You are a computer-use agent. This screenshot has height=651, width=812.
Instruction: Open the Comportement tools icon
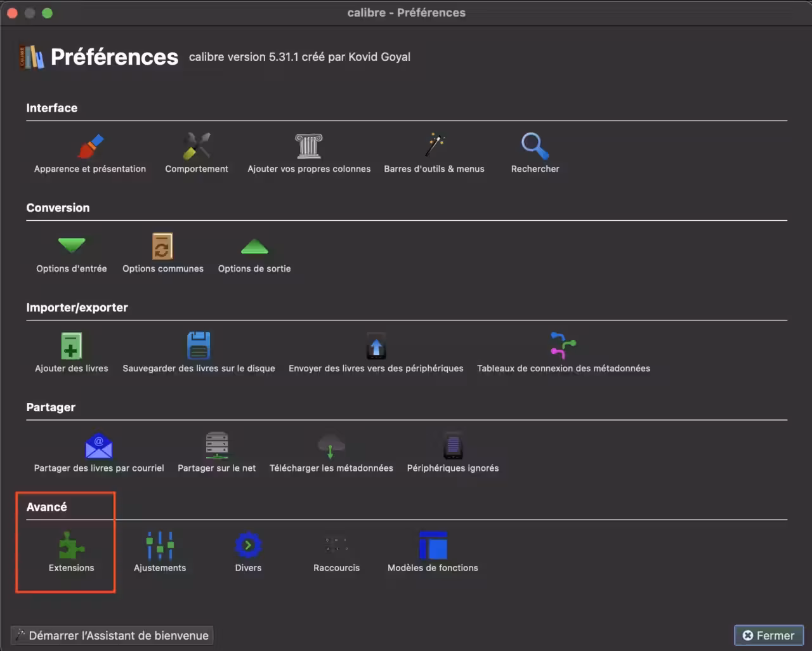(197, 146)
